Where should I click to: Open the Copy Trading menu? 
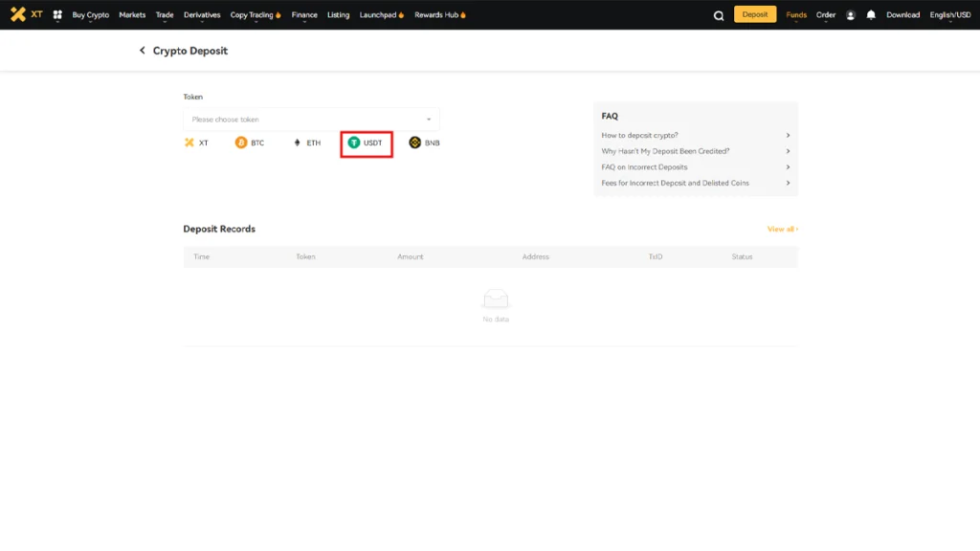[x=255, y=15]
